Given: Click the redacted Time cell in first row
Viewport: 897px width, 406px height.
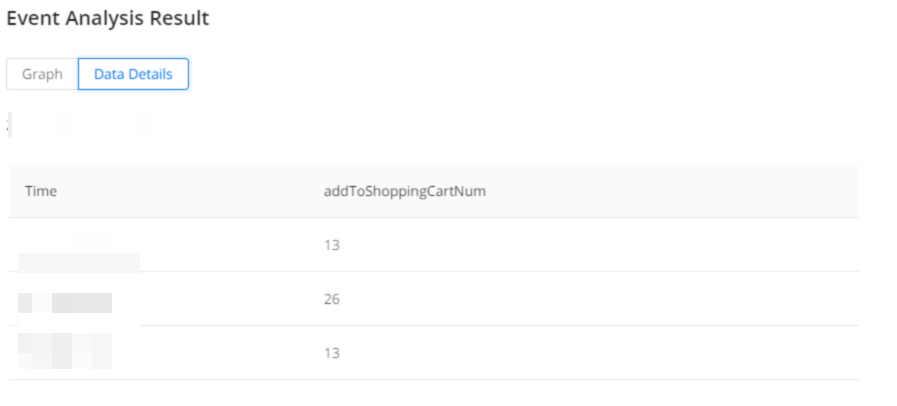Looking at the screenshot, I should point(78,250).
